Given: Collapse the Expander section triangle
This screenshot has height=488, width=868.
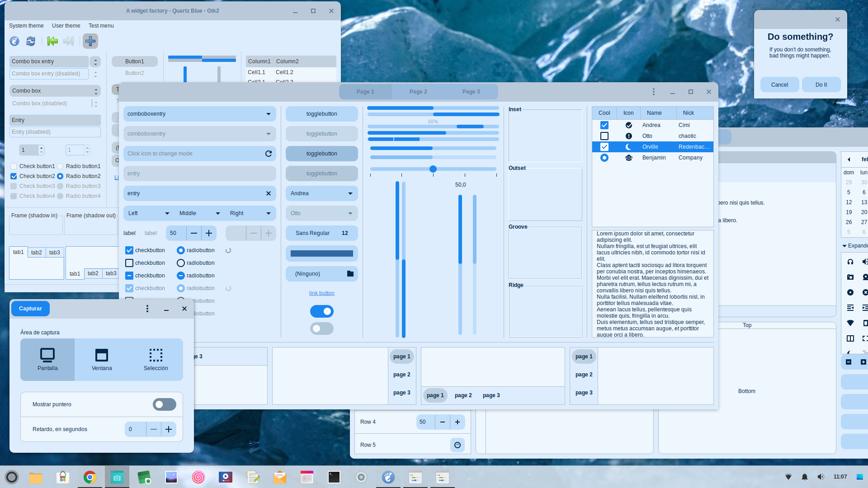Looking at the screenshot, I should tap(844, 246).
